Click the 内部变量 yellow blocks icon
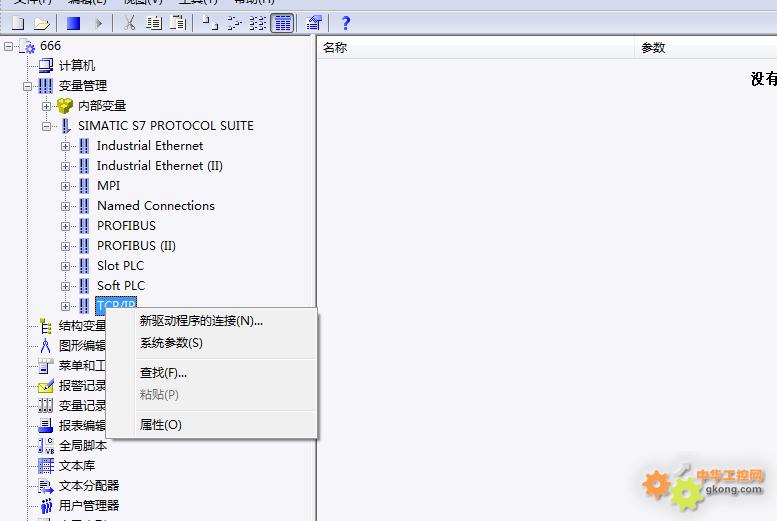Screen dimensions: 777x521 [x=65, y=106]
